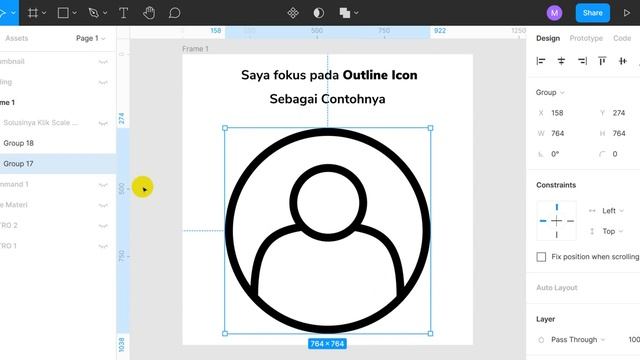
Task: Select the Comment tool
Action: pyautogui.click(x=174, y=13)
